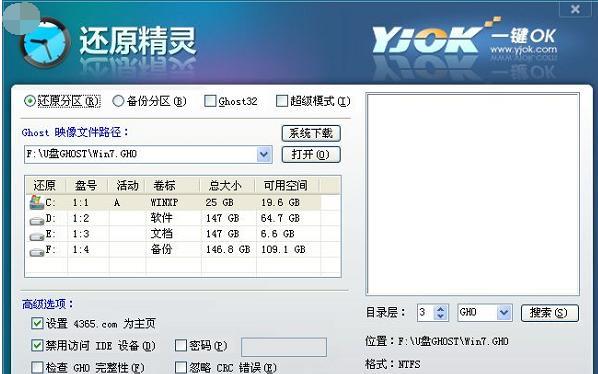Viewport: 598px width, 374px height.
Task: Click the 搜索 button
Action: point(550,313)
